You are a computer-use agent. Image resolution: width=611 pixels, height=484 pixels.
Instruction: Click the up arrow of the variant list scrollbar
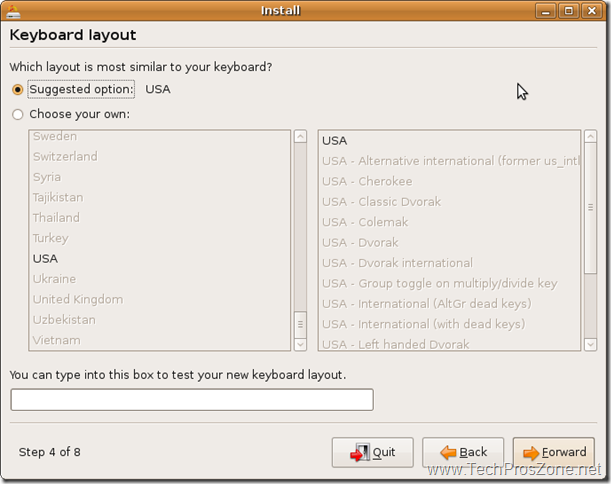click(590, 137)
